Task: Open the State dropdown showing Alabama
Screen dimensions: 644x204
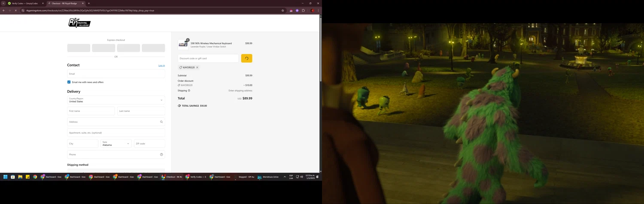Action: click(x=116, y=144)
